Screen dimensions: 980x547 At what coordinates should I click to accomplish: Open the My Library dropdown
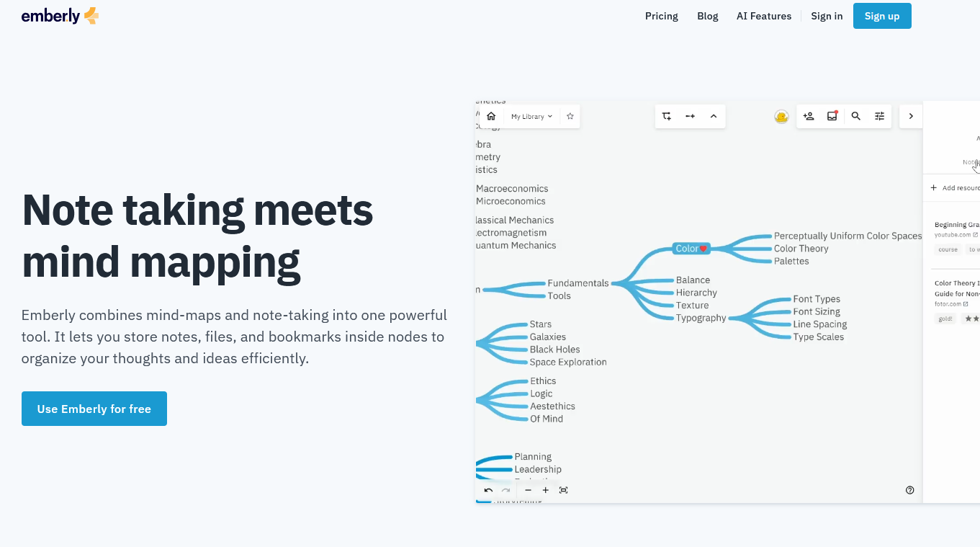coord(531,116)
